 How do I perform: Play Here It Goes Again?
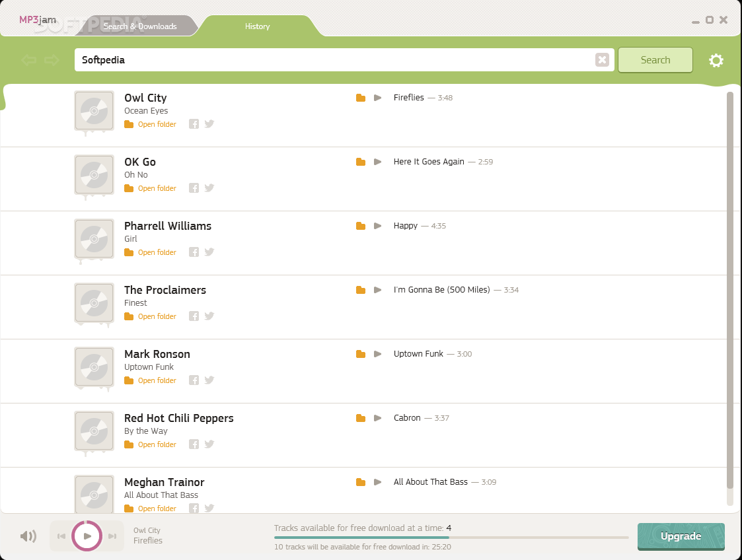tap(378, 162)
